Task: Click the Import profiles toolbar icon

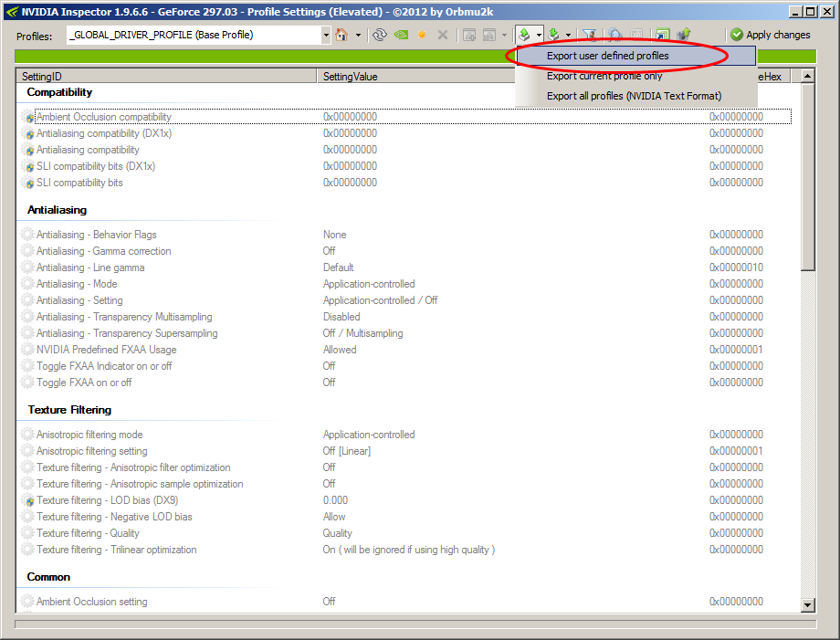Action: click(554, 35)
